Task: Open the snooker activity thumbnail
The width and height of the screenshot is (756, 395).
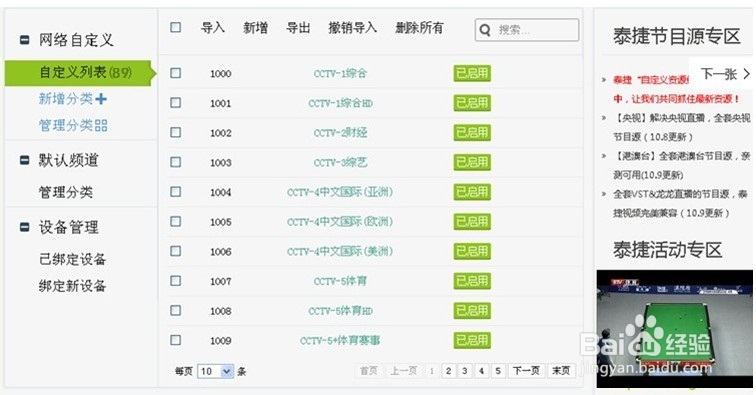Action: pyautogui.click(x=675, y=328)
